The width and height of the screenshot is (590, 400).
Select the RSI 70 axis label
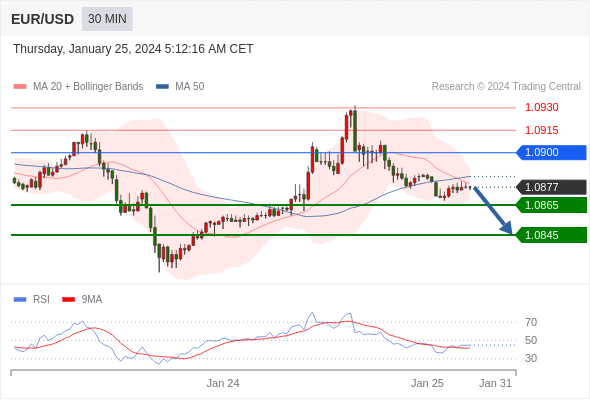[x=531, y=322]
